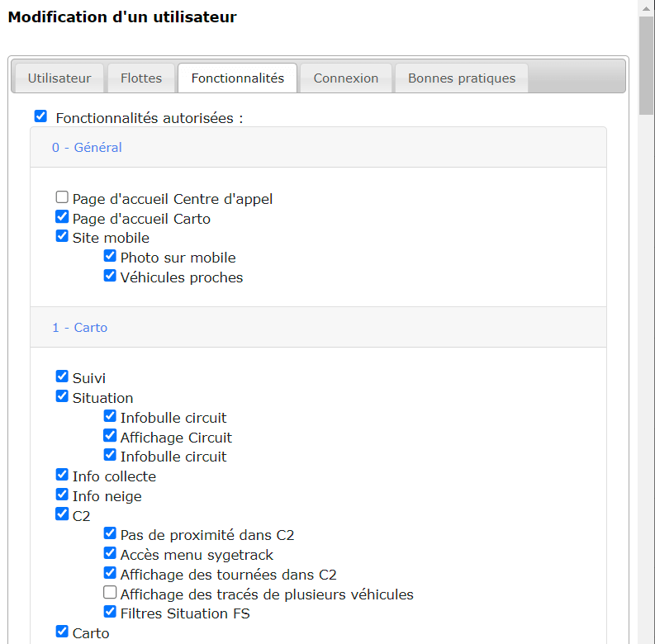Screen dimensions: 655x644
Task: Toggle the 'Affichage Circuit' checkbox
Action: tap(110, 436)
